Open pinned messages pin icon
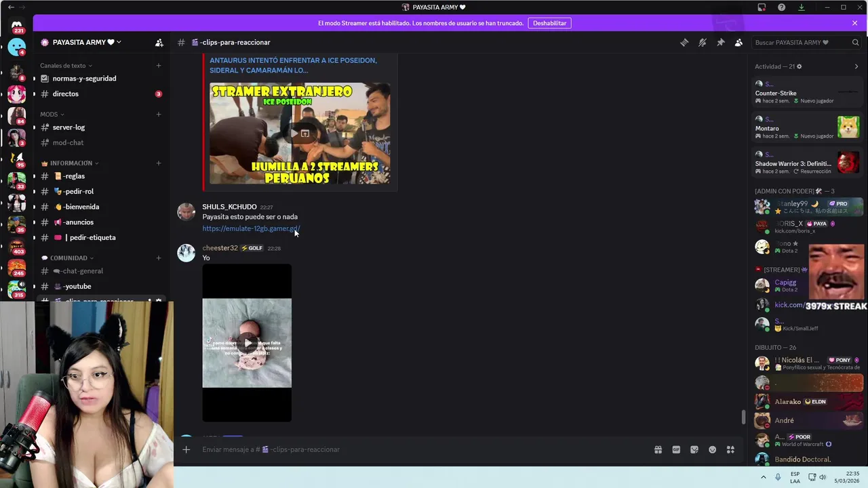Image resolution: width=868 pixels, height=488 pixels. (x=721, y=42)
